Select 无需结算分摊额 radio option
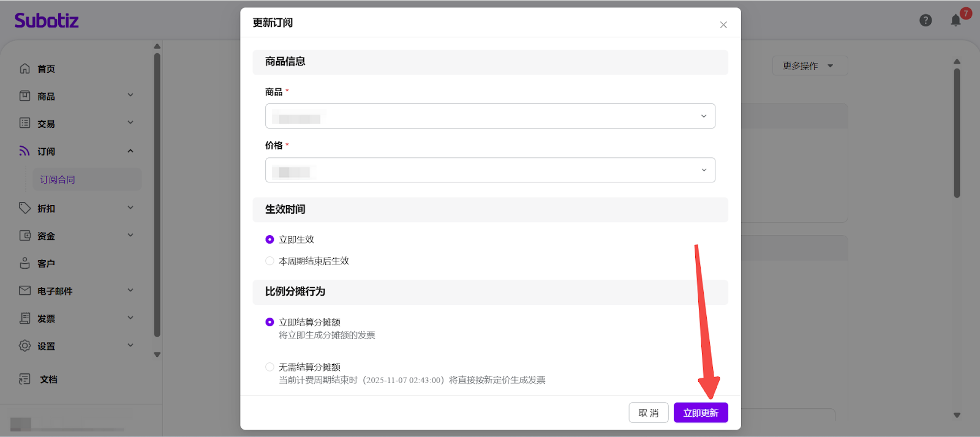The height and width of the screenshot is (437, 980). click(269, 367)
